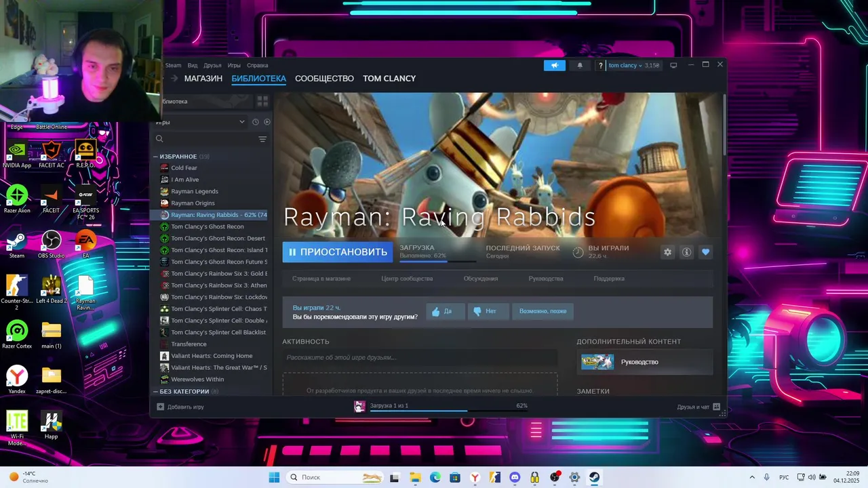Open Friends and Chat icon in Steam footer
The width and height of the screenshot is (868, 488).
click(716, 407)
